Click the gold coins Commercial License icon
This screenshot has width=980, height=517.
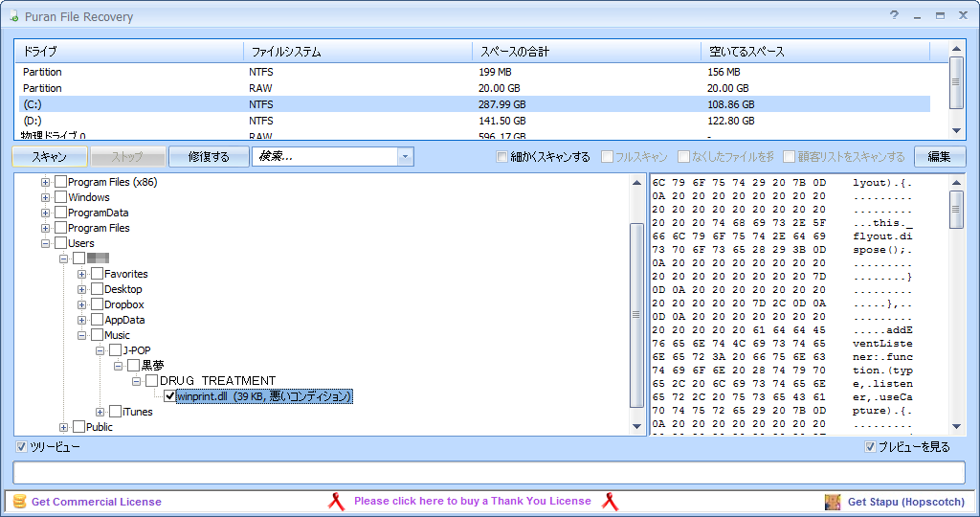(20, 502)
